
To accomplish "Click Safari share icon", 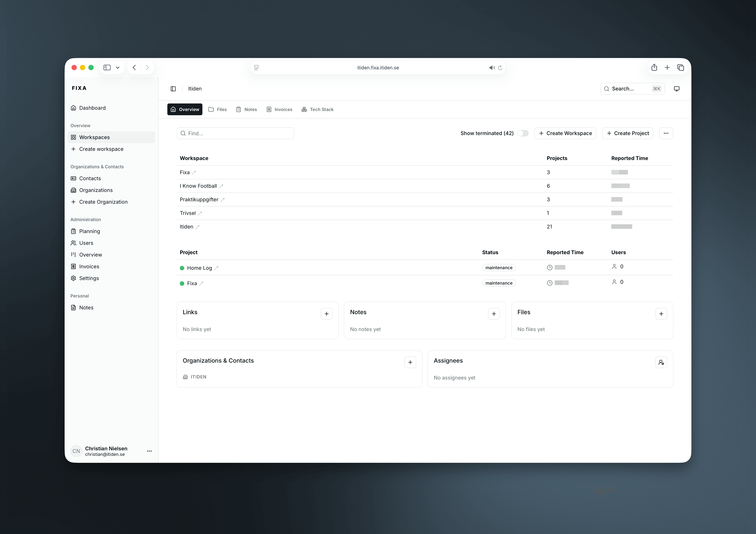I will click(654, 68).
